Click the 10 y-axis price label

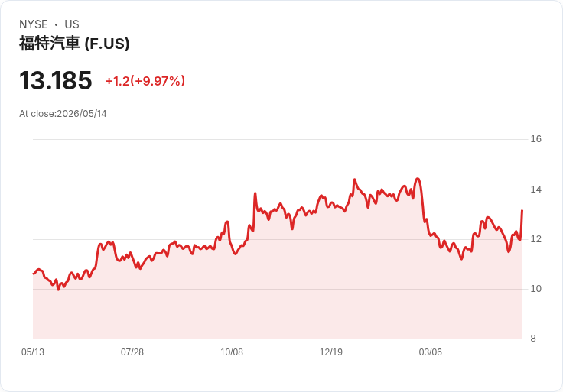click(535, 289)
